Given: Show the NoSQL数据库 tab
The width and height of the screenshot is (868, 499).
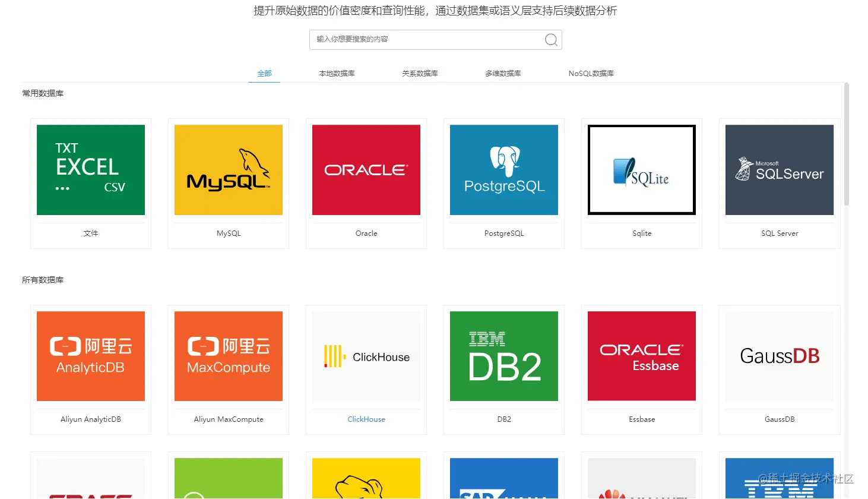Looking at the screenshot, I should (591, 74).
